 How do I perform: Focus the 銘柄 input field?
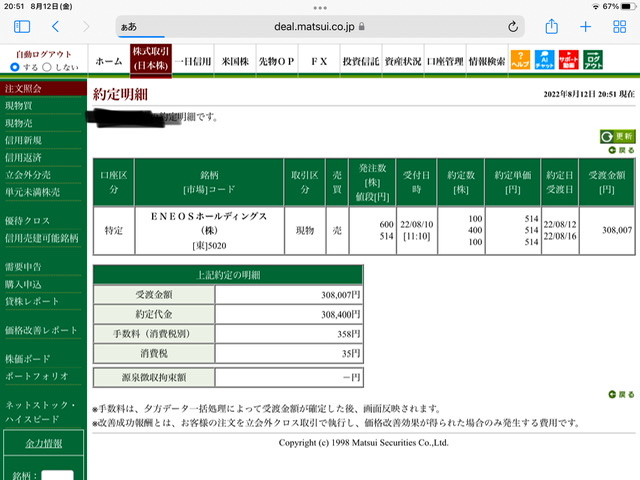click(58, 475)
